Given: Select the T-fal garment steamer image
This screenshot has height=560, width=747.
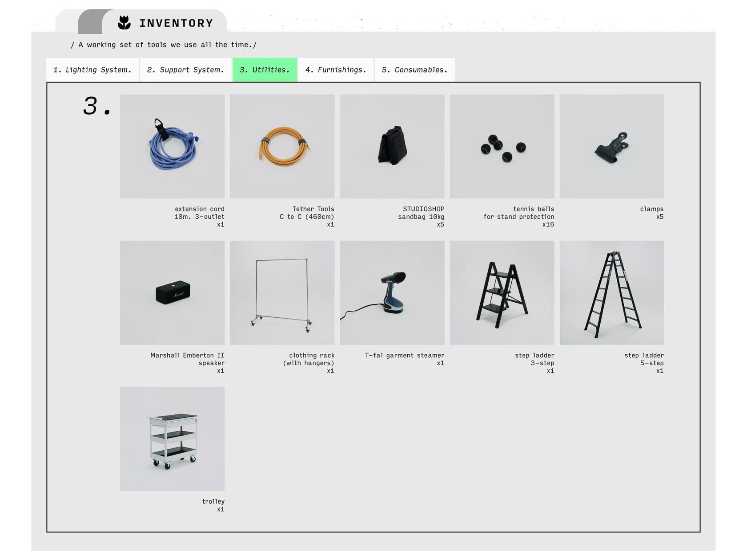Looking at the screenshot, I should [392, 292].
